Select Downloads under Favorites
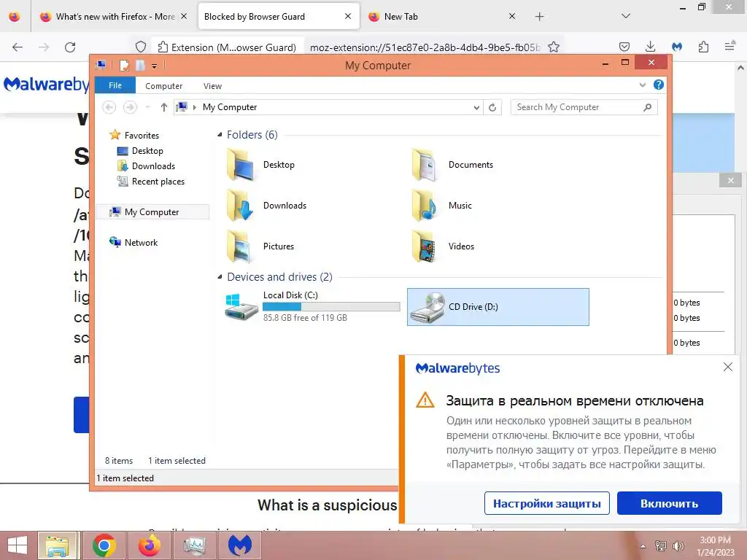Screen dimensions: 747x560 (x=153, y=166)
